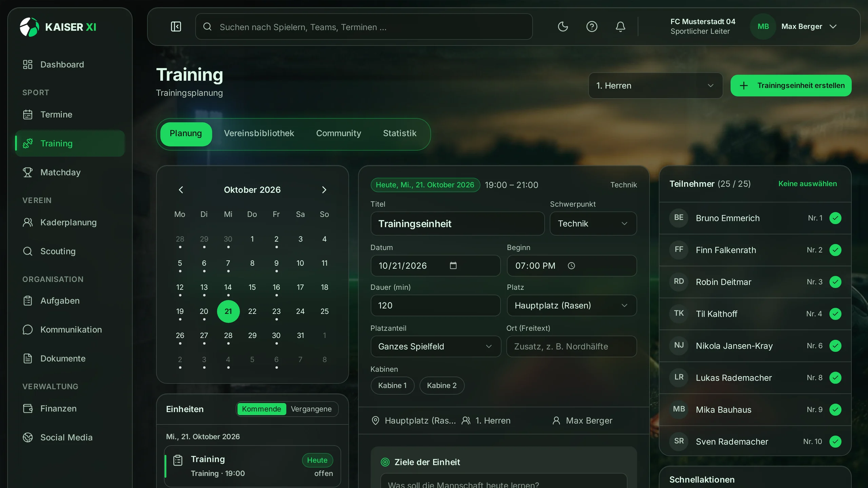Go to next month in calendar

324,190
